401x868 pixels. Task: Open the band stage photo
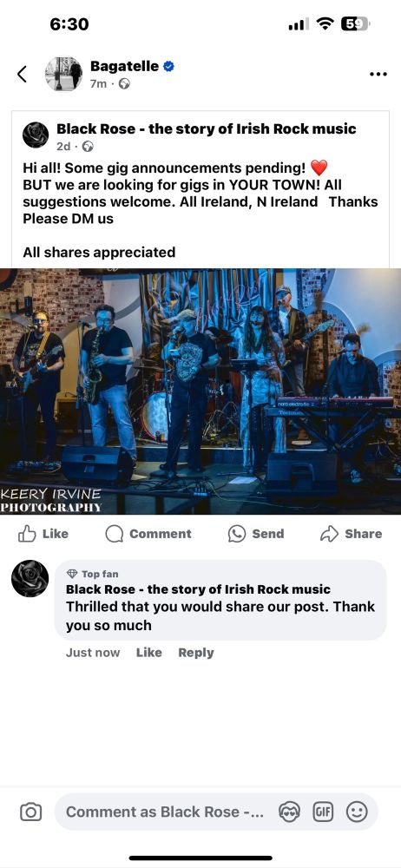pyautogui.click(x=200, y=391)
